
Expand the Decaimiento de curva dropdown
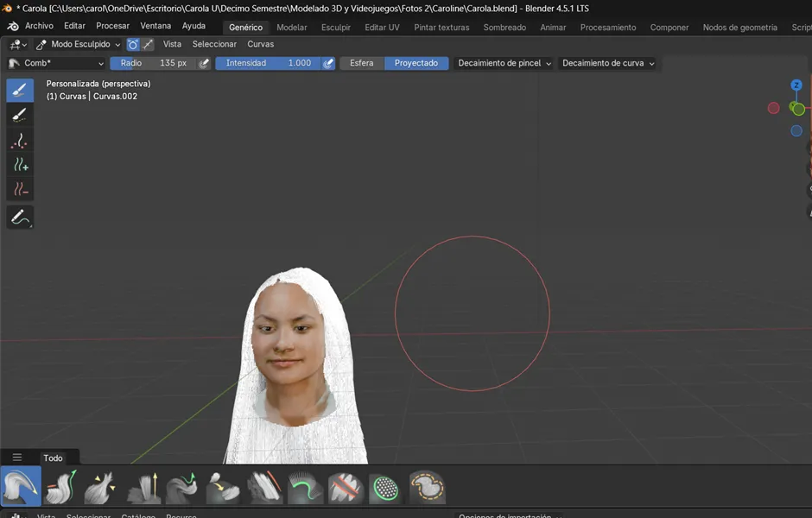tap(607, 63)
